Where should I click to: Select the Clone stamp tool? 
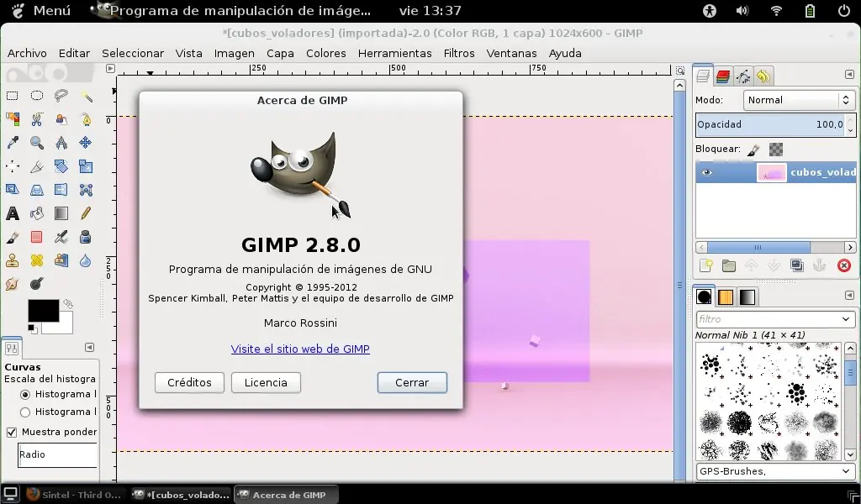[x=12, y=260]
